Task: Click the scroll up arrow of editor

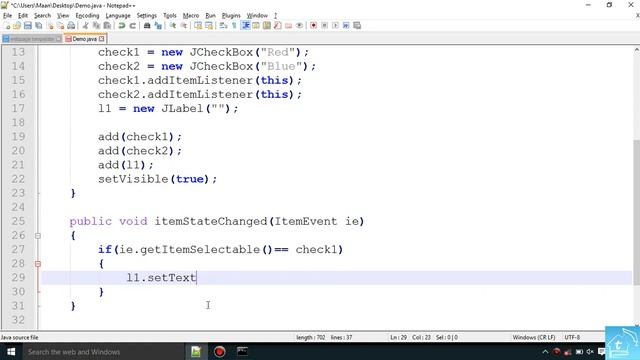Action: point(636,50)
